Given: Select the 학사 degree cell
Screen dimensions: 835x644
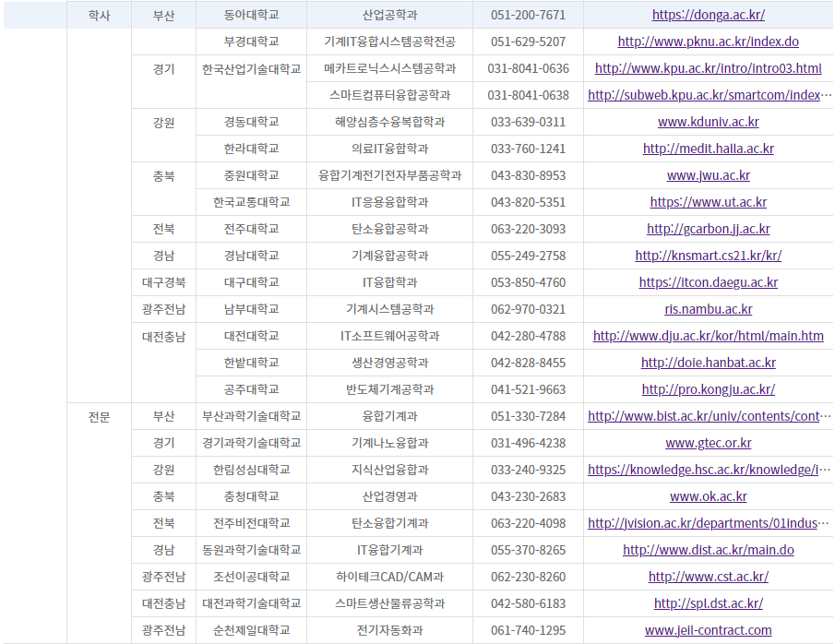Looking at the screenshot, I should tap(99, 16).
